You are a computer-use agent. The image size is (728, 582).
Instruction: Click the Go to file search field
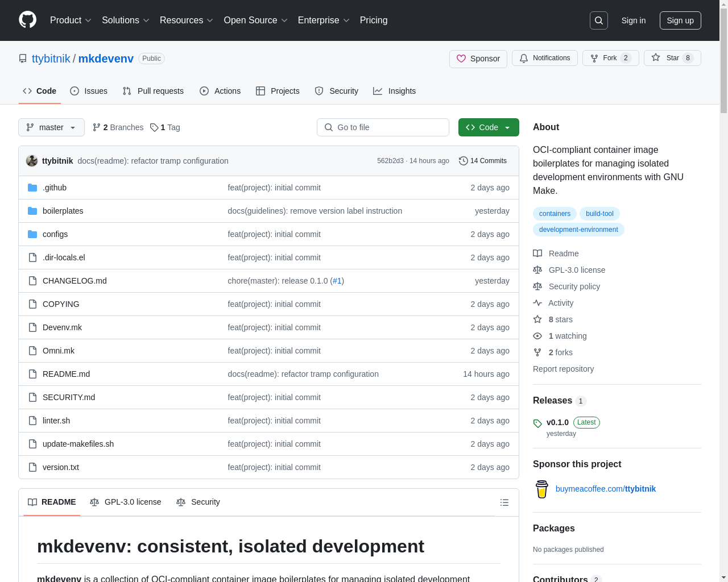pos(383,127)
